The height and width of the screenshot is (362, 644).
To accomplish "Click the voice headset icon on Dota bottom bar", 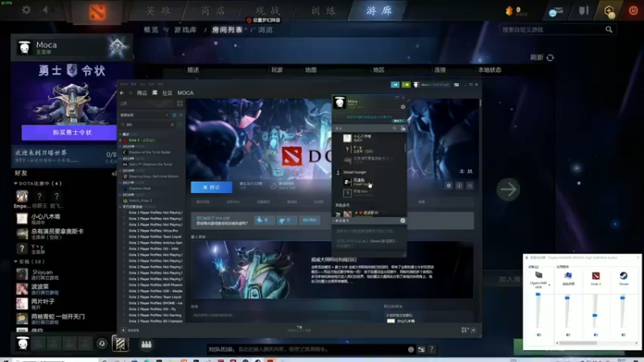I will click(x=102, y=344).
